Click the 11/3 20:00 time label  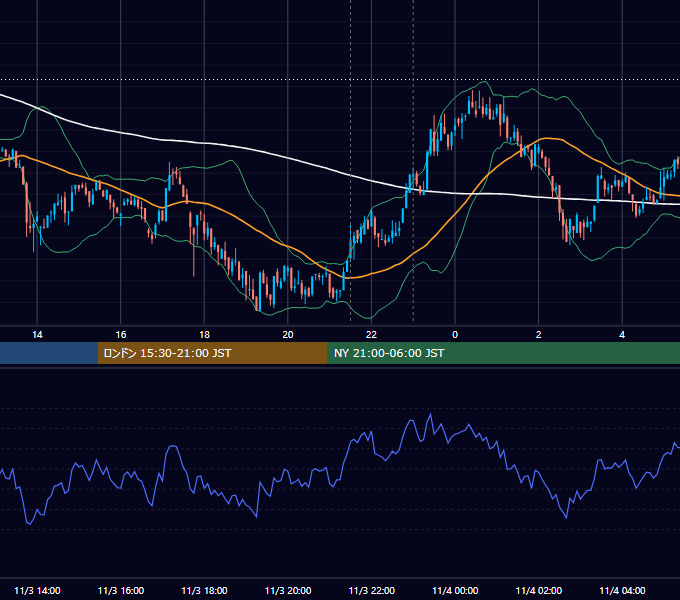click(x=288, y=590)
